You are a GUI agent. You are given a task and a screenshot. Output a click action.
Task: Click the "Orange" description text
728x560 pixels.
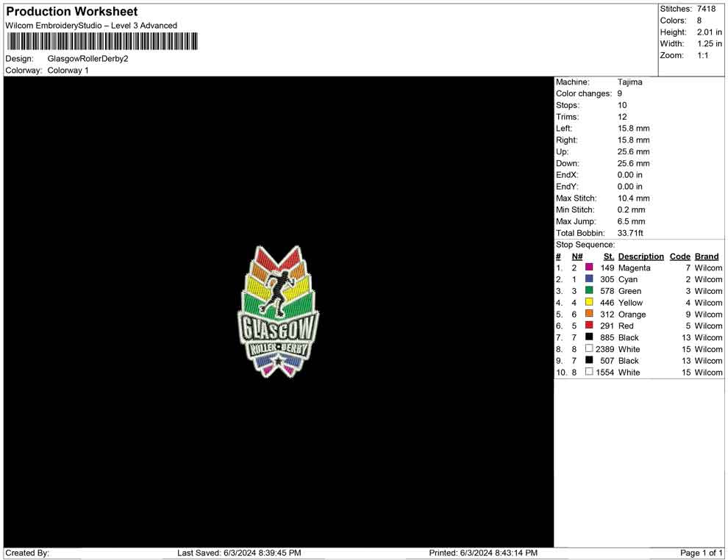(x=632, y=315)
